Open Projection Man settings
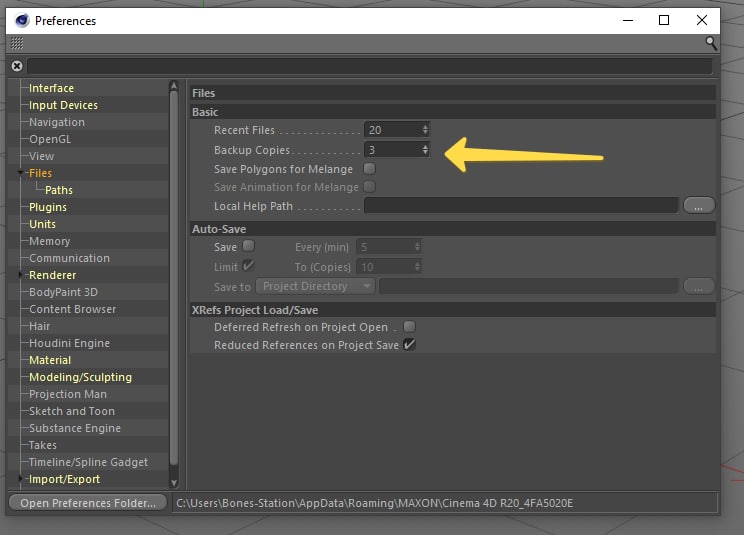 click(x=68, y=394)
